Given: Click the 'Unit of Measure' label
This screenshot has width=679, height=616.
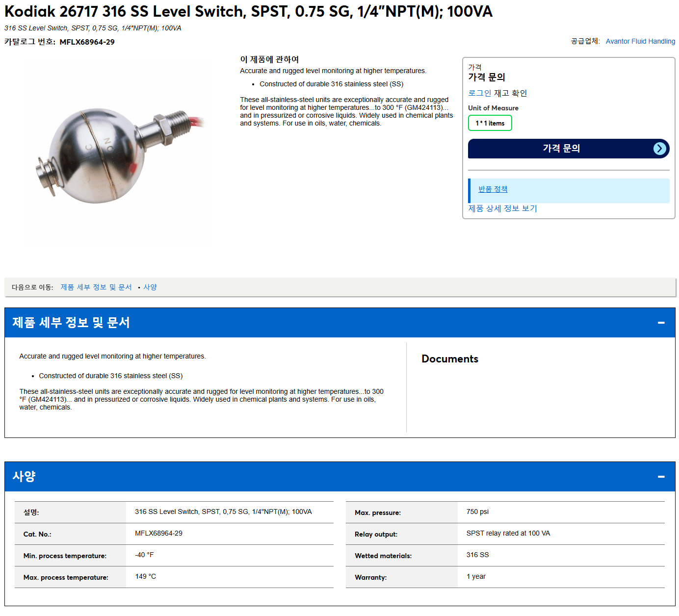Looking at the screenshot, I should [493, 108].
